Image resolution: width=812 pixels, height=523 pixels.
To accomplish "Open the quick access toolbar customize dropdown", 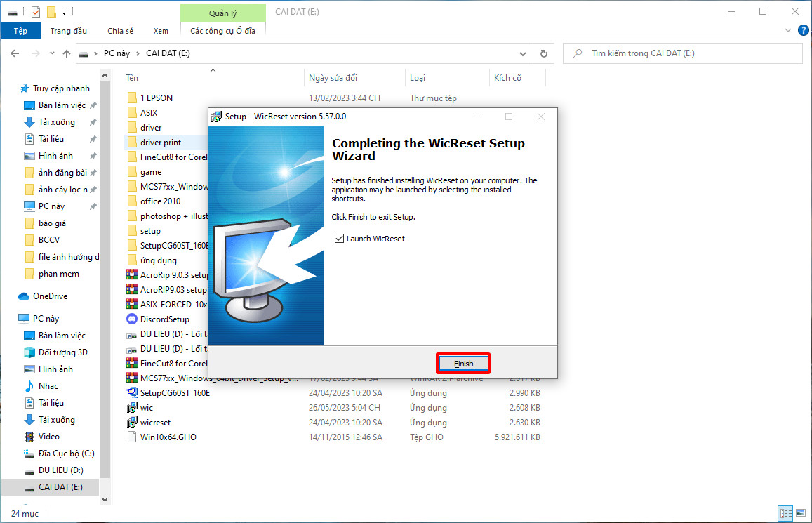I will tap(64, 11).
